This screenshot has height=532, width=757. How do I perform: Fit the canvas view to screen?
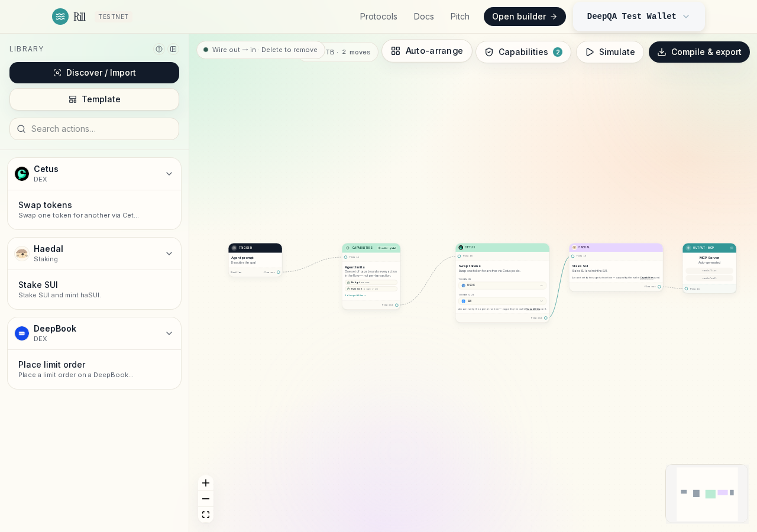pyautogui.click(x=206, y=515)
